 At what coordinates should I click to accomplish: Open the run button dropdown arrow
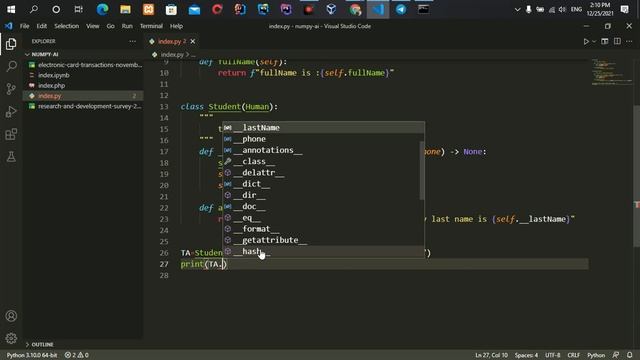[594, 41]
